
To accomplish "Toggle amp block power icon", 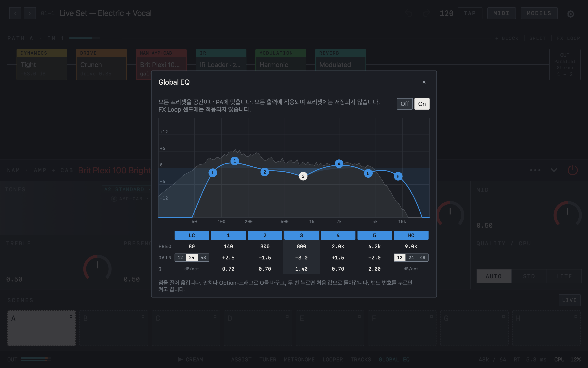I will pos(572,170).
